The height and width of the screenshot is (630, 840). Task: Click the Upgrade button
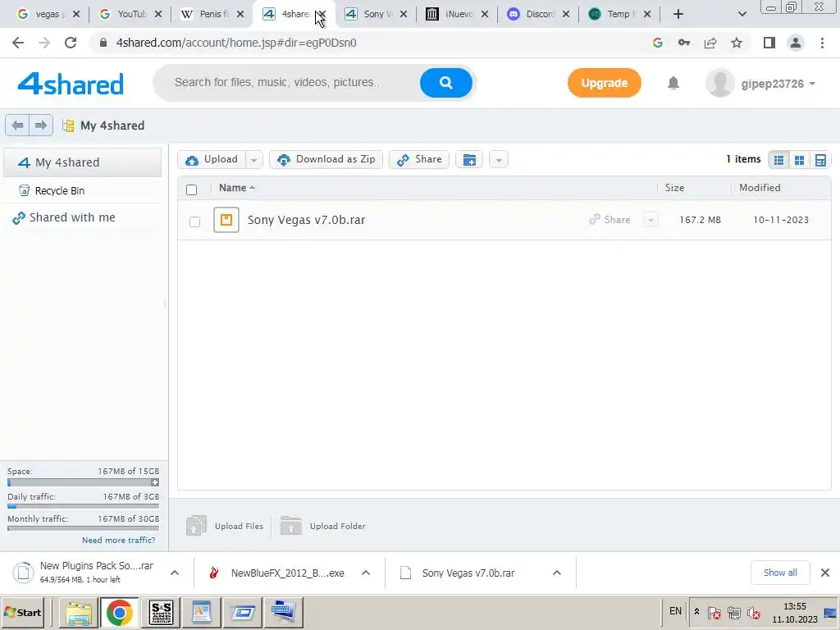pyautogui.click(x=605, y=83)
